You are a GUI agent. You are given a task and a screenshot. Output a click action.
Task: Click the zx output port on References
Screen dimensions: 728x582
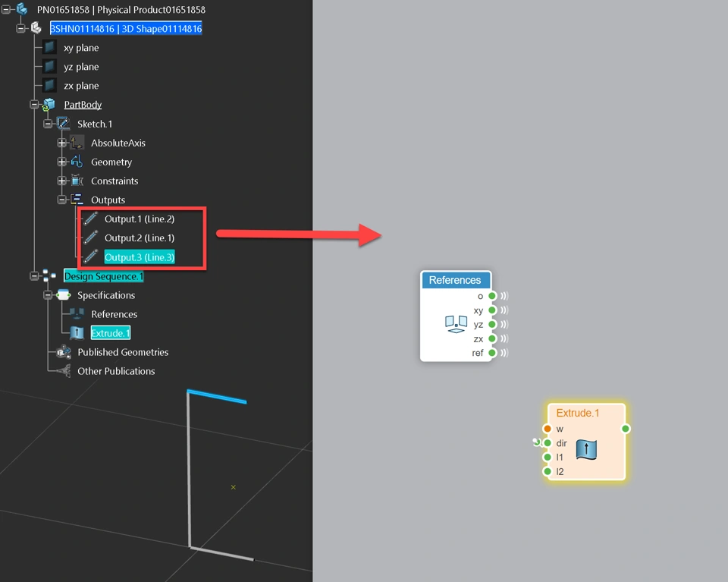(492, 338)
